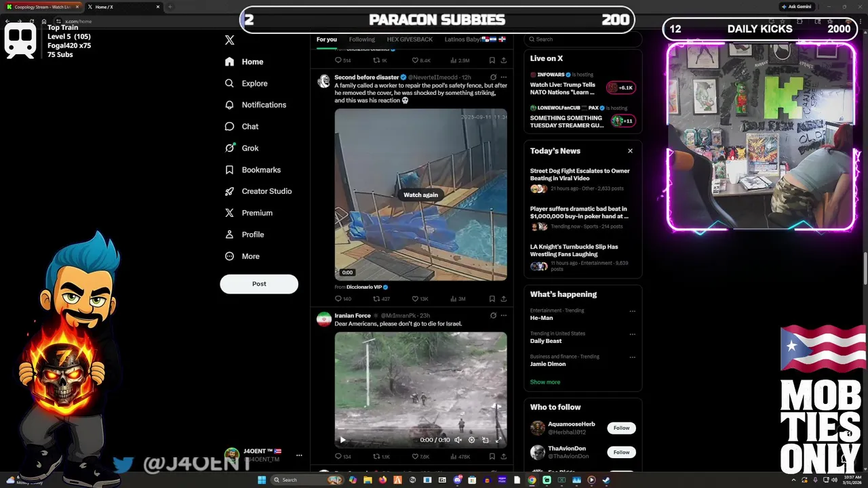The image size is (868, 488).
Task: View analytics of the 3M views post
Action: tap(458, 299)
